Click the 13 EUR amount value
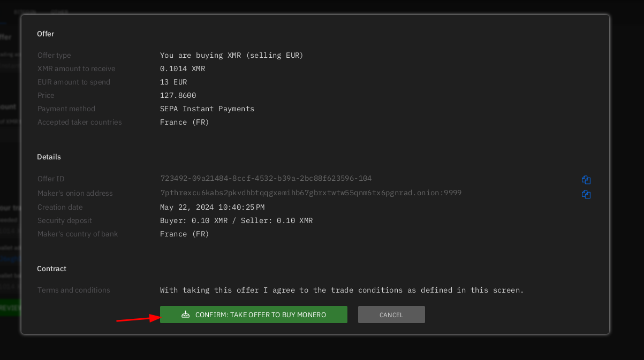This screenshot has height=360, width=644. 173,82
